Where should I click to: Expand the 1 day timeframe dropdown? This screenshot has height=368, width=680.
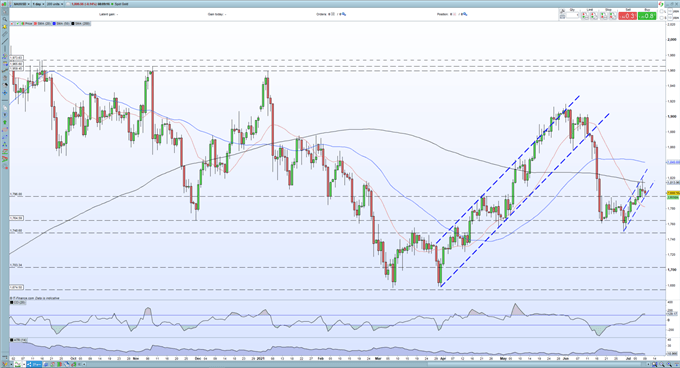38,4
